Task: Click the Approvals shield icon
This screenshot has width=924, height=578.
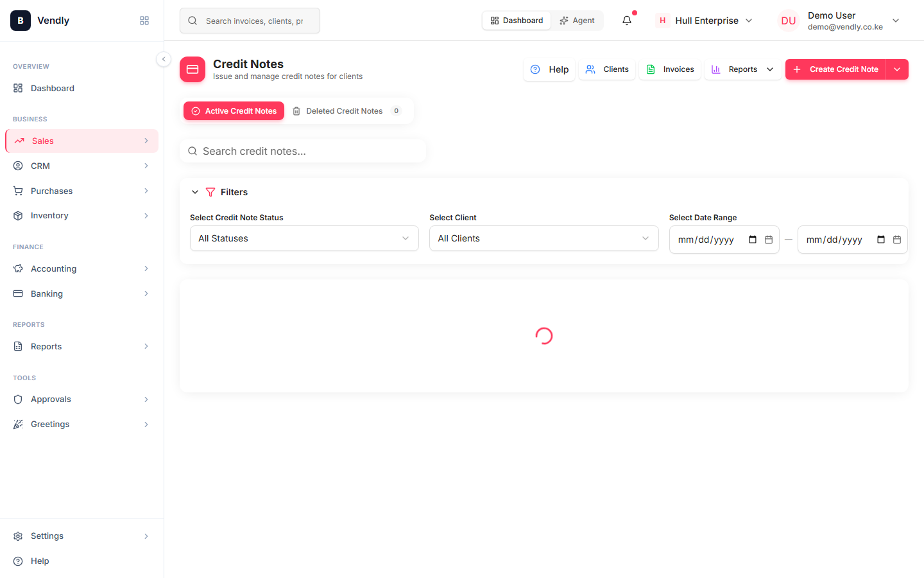Action: click(18, 399)
